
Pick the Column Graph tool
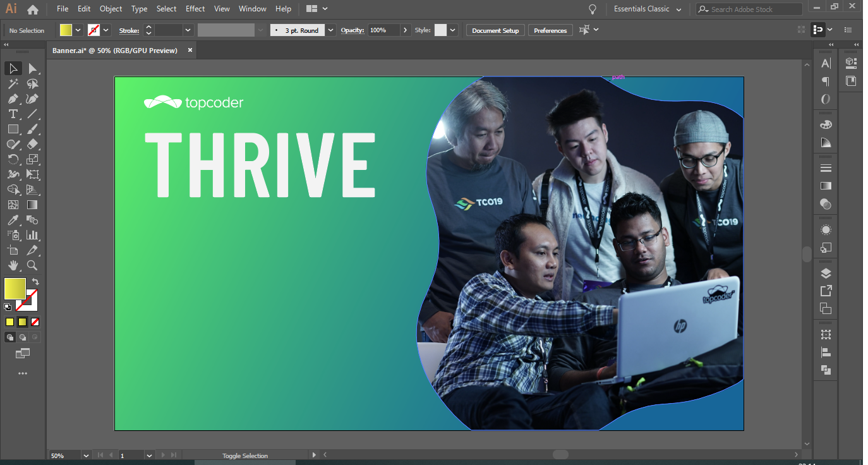click(33, 235)
